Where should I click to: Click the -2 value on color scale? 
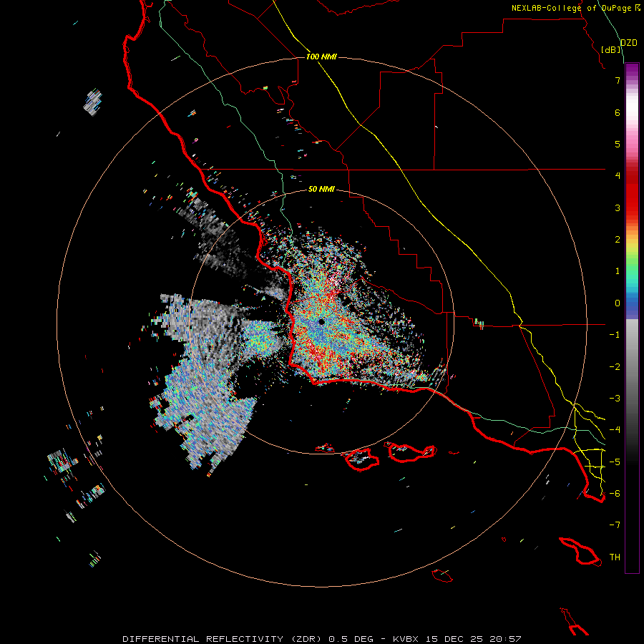click(x=615, y=366)
